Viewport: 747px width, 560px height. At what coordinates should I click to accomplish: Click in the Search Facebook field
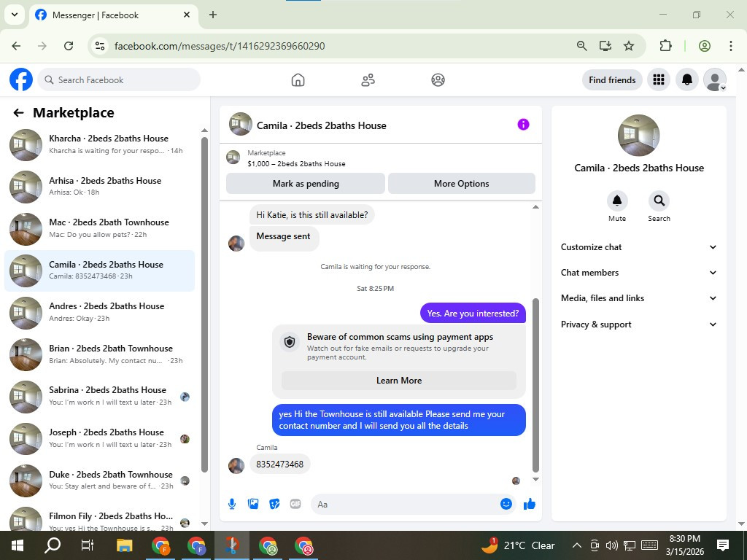(x=119, y=79)
